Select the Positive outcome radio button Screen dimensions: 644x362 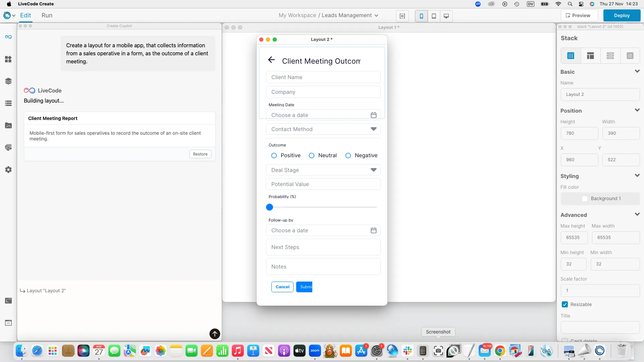274,156
